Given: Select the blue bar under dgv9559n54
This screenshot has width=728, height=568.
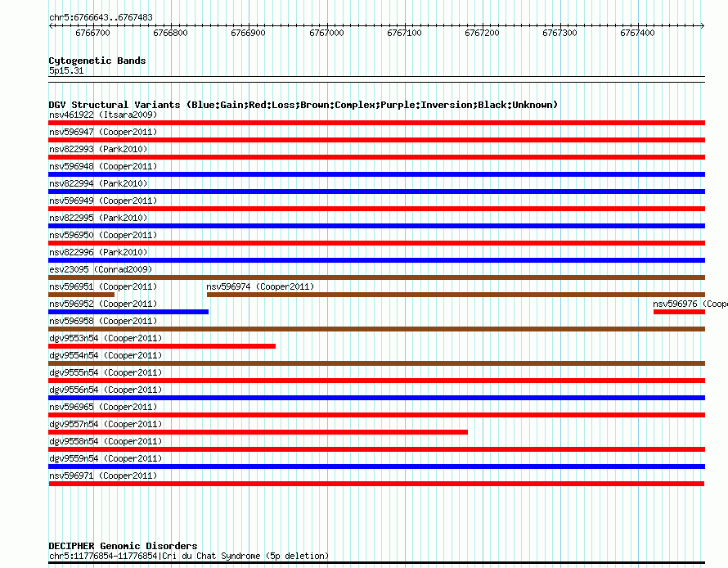Looking at the screenshot, I should (376, 467).
